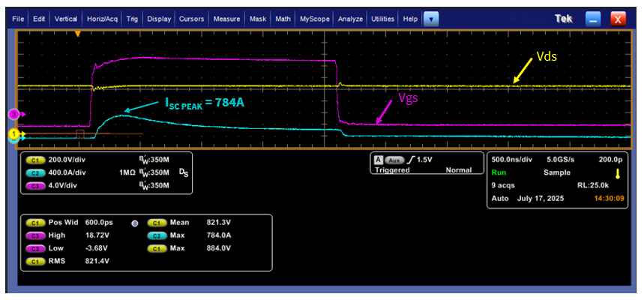Screen dimensions: 644x300
Task: Click the 1.5V trigger level readout
Action: pos(424,160)
